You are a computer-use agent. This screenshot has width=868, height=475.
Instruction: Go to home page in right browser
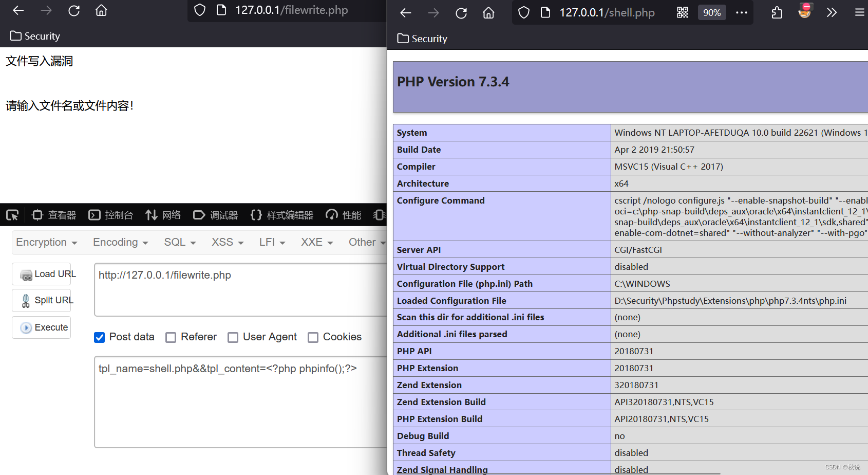488,13
